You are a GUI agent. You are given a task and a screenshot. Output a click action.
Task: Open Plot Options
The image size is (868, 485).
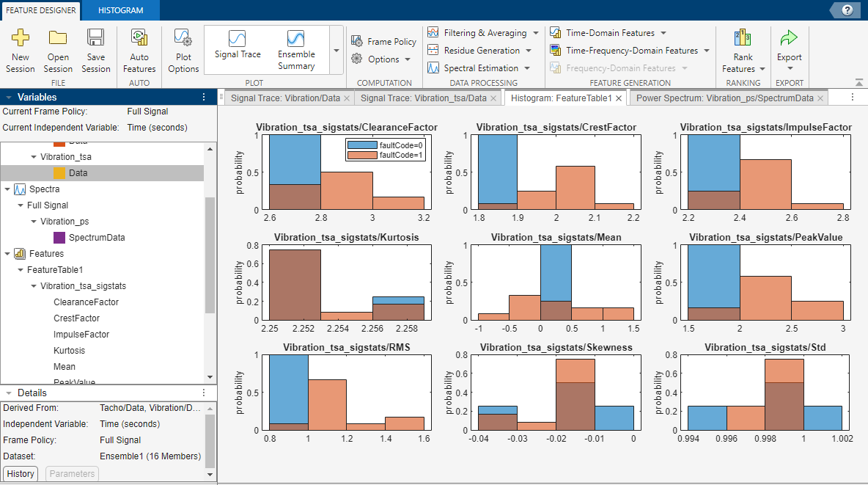(x=183, y=49)
